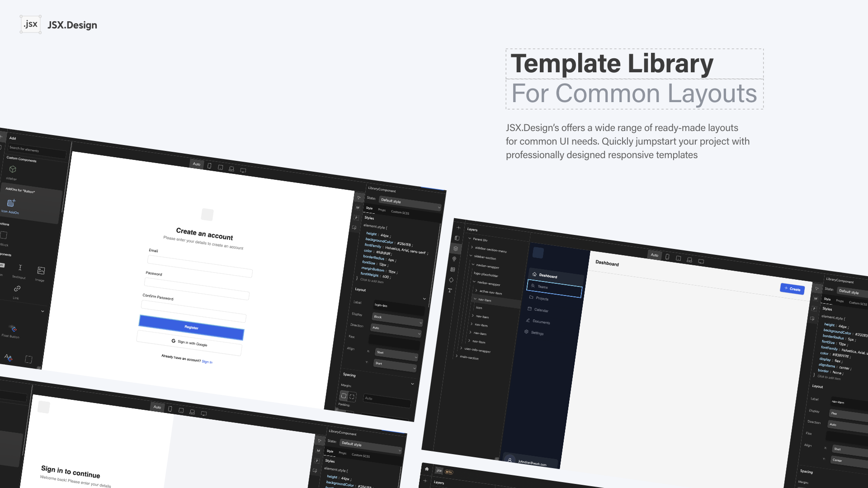Expand the active-nav-item layer
Viewport: 868px width, 488px height.
tap(476, 290)
